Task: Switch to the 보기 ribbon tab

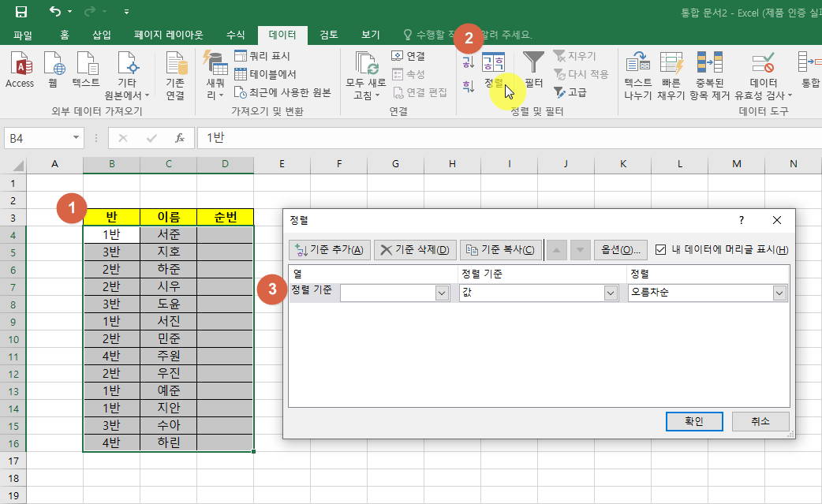Action: click(369, 35)
